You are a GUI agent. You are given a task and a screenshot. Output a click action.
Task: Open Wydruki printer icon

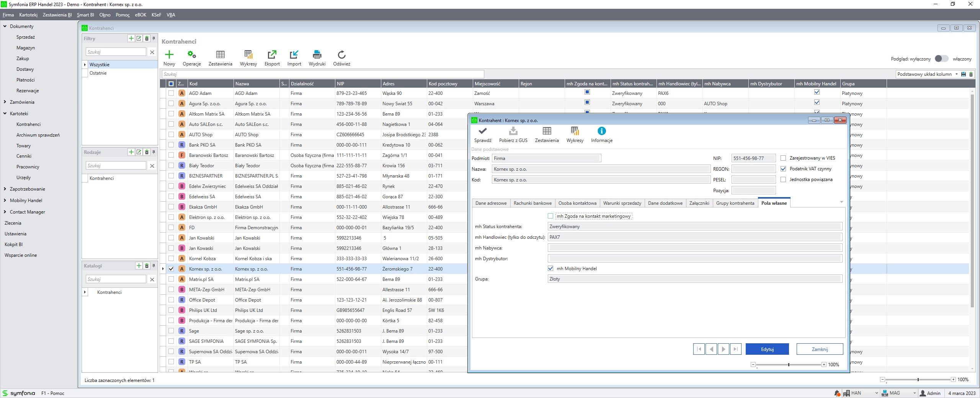point(317,55)
